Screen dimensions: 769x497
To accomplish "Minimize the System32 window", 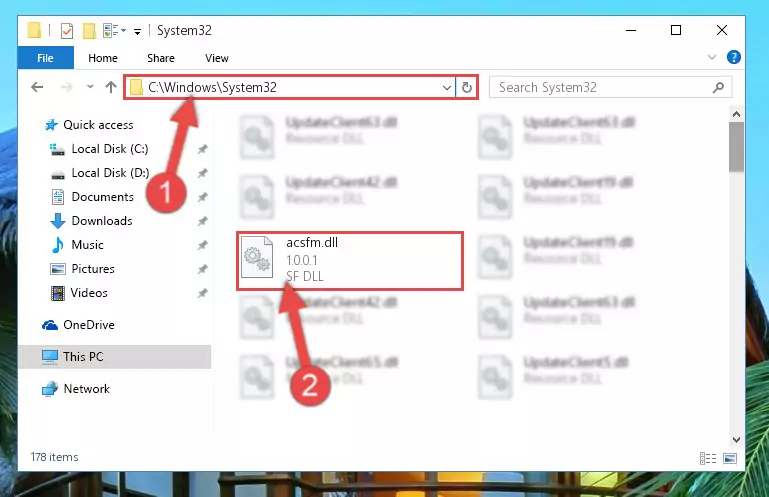I will coord(631,30).
